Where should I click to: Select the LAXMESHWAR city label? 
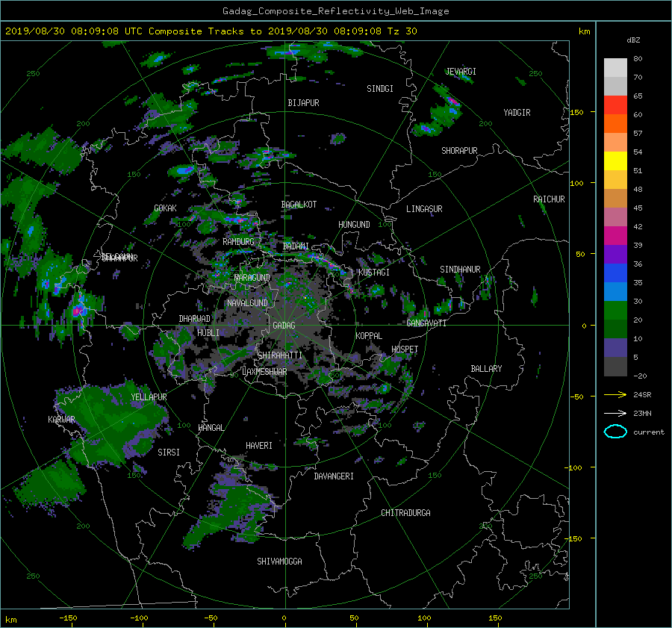[x=264, y=372]
